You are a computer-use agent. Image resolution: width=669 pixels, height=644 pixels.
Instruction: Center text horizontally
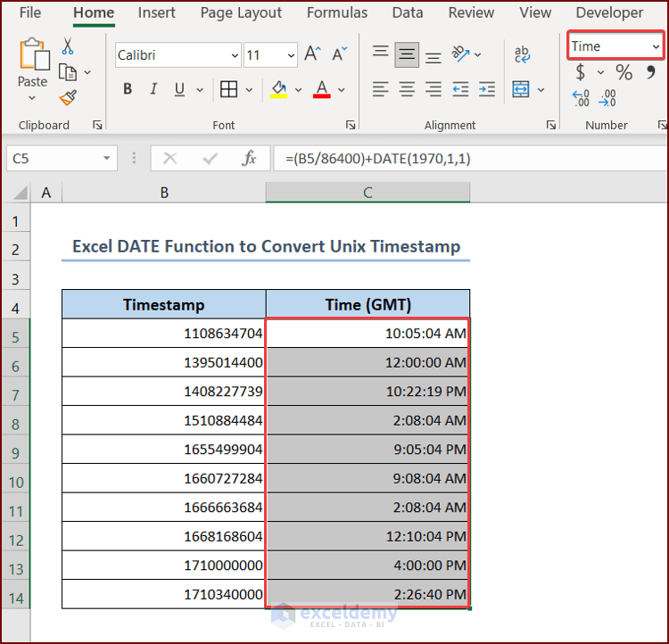pos(407,89)
